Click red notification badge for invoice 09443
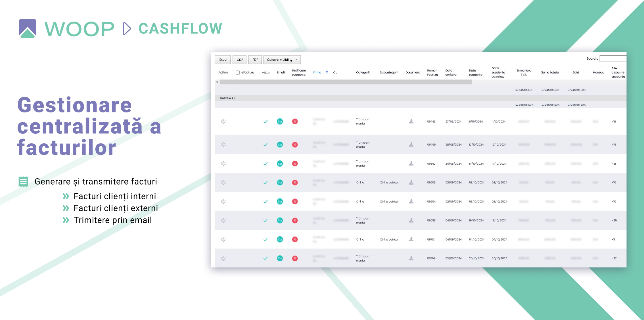This screenshot has height=320, width=644. tap(295, 122)
